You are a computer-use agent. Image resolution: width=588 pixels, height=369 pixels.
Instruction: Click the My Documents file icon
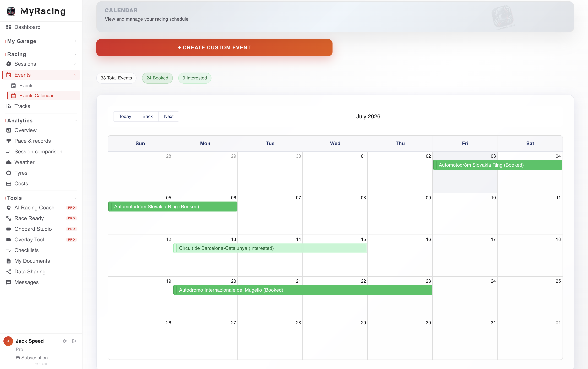(x=9, y=261)
